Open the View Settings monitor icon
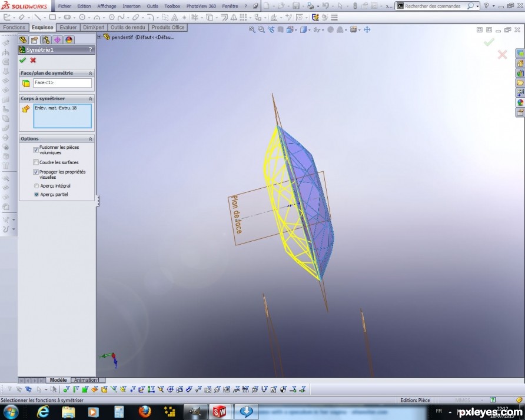The width and height of the screenshot is (525, 420). pos(353,30)
